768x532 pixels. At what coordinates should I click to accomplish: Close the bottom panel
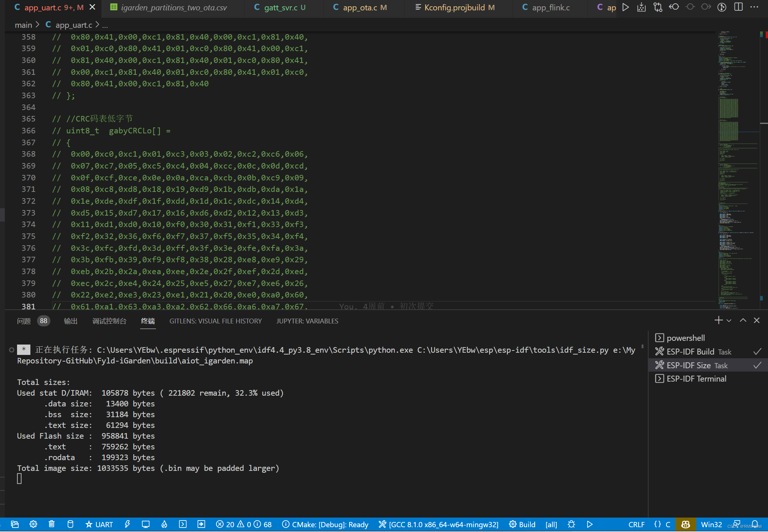(x=757, y=320)
